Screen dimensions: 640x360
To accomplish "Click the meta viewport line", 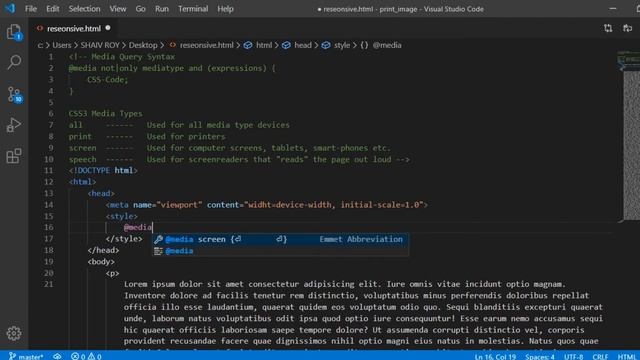I will tap(267, 204).
